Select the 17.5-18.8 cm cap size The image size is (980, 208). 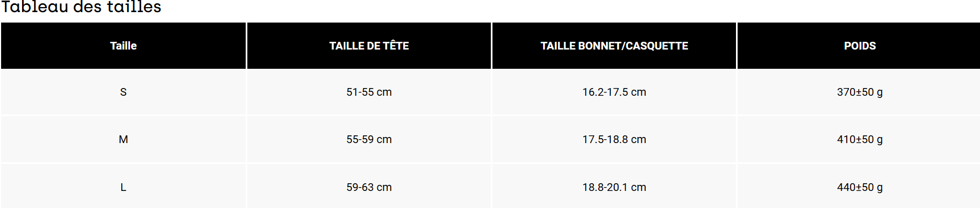pos(614,139)
